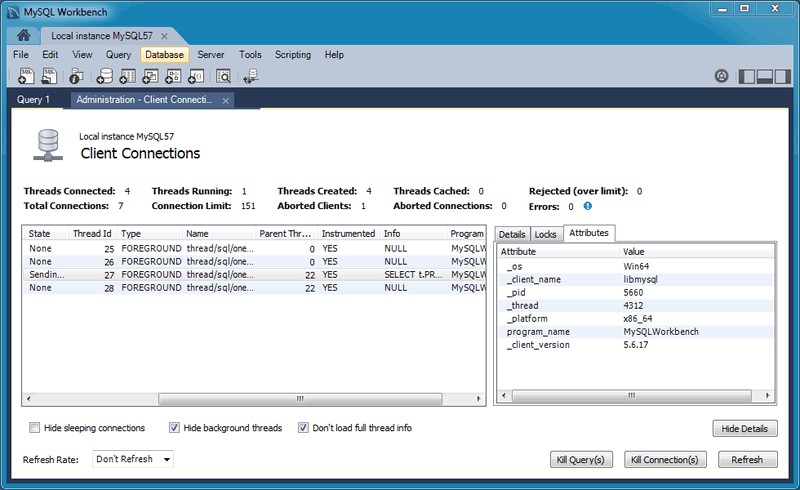The image size is (800, 490).
Task: Uncheck Hide background threads checkbox
Action: 175,428
